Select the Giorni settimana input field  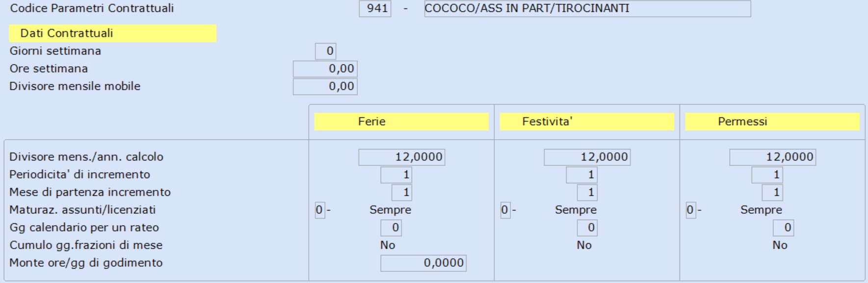point(325,51)
